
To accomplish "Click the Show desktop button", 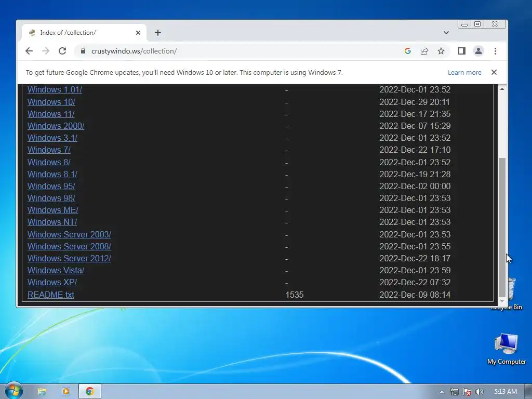I will pos(528,392).
